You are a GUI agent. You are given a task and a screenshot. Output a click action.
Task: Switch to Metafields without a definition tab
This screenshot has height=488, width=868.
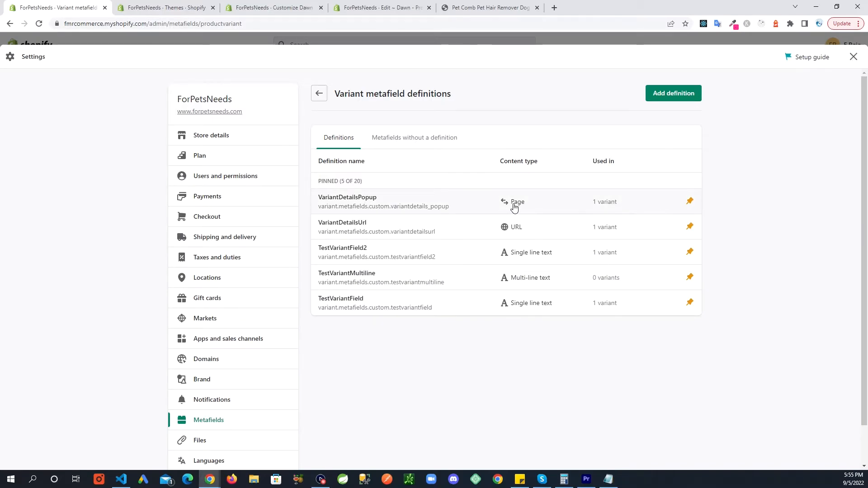(414, 137)
